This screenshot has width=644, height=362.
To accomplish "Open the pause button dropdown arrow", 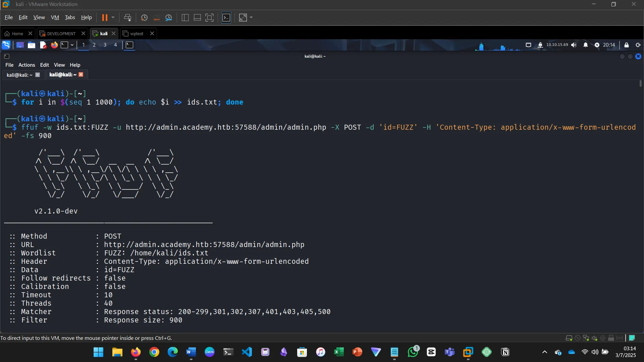I will coord(113,17).
